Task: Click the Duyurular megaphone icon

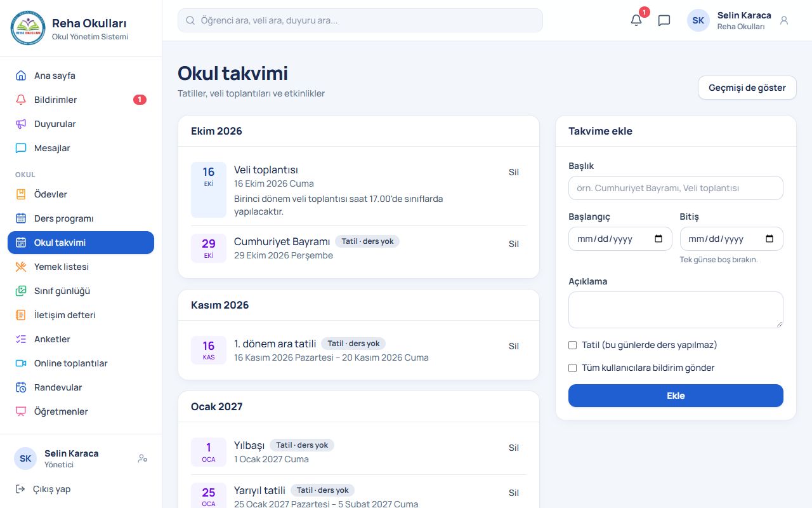Action: click(21, 124)
